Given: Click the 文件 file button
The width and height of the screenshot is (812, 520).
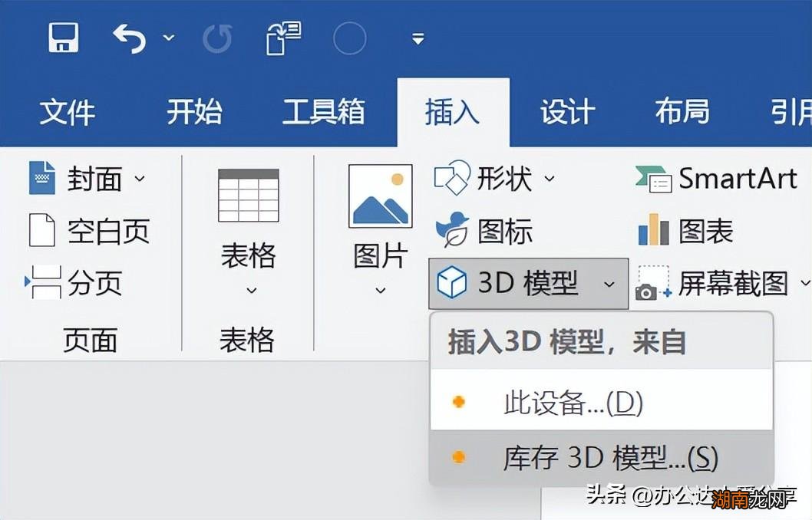Looking at the screenshot, I should 68,111.
